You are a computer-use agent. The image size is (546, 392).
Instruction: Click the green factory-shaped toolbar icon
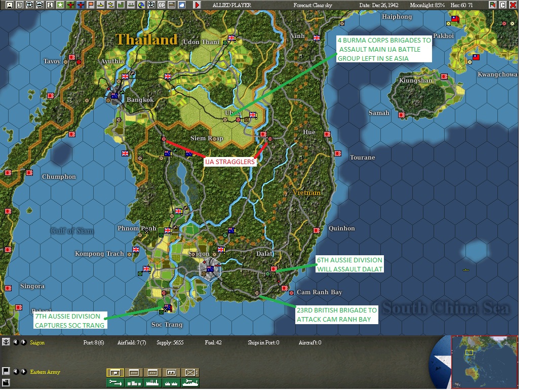tap(121, 5)
